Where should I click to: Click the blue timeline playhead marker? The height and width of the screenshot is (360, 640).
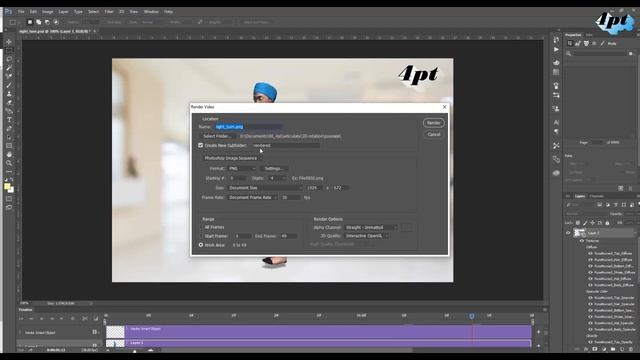(x=471, y=316)
